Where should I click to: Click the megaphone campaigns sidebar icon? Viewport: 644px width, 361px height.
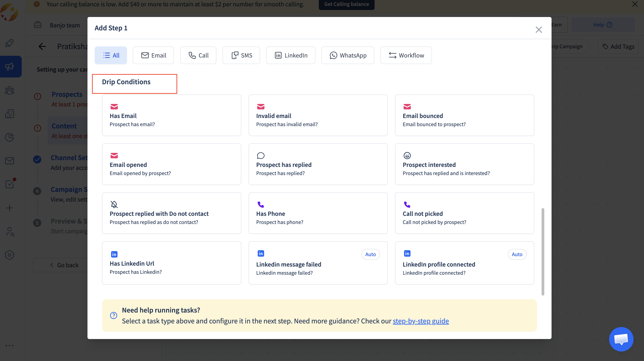(x=10, y=66)
